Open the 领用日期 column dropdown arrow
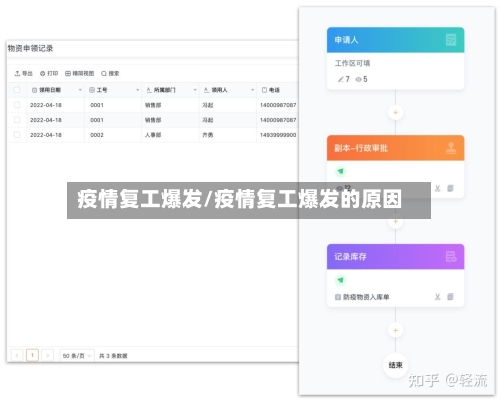The height and width of the screenshot is (401, 500). pyautogui.click(x=80, y=90)
